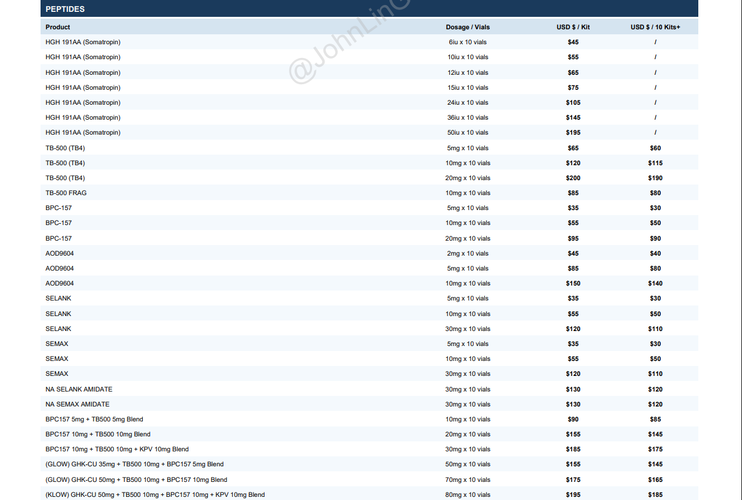This screenshot has width=742, height=500.
Task: Click the $195 price in the HGH 50iu row
Action: pos(573,132)
